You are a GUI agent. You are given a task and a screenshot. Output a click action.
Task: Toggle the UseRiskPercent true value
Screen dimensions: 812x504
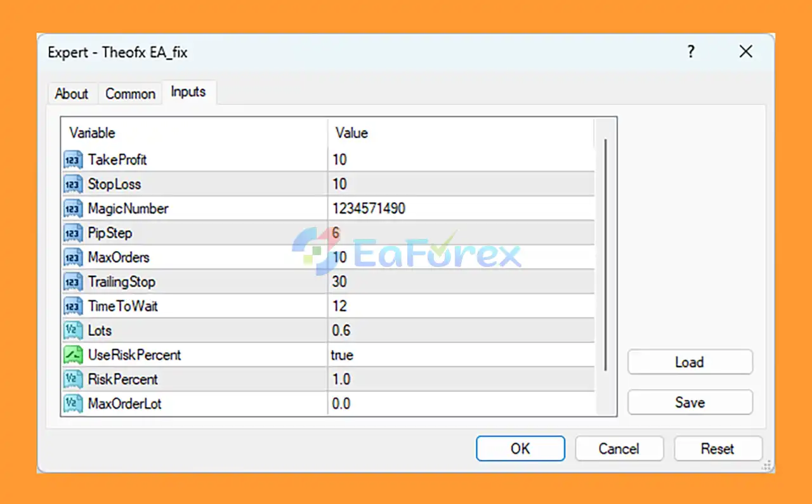[342, 355]
